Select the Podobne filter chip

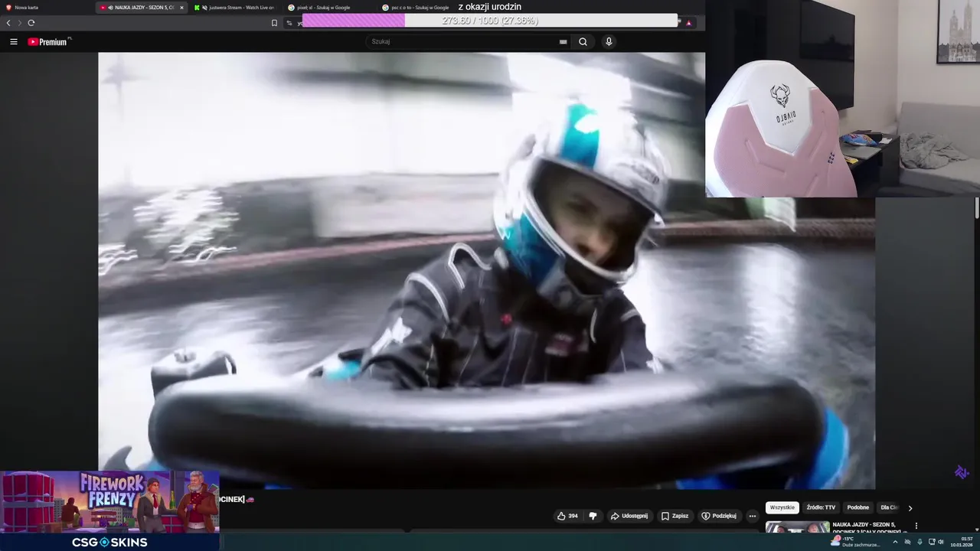click(858, 507)
